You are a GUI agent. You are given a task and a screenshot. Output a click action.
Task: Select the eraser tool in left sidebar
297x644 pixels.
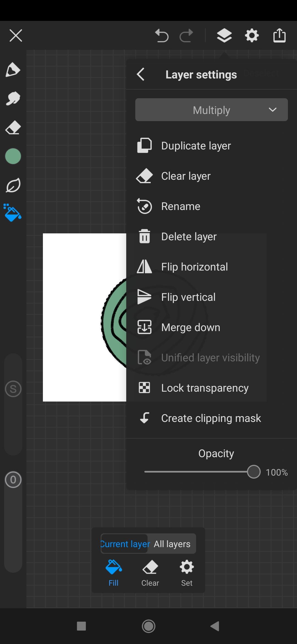pos(13,128)
